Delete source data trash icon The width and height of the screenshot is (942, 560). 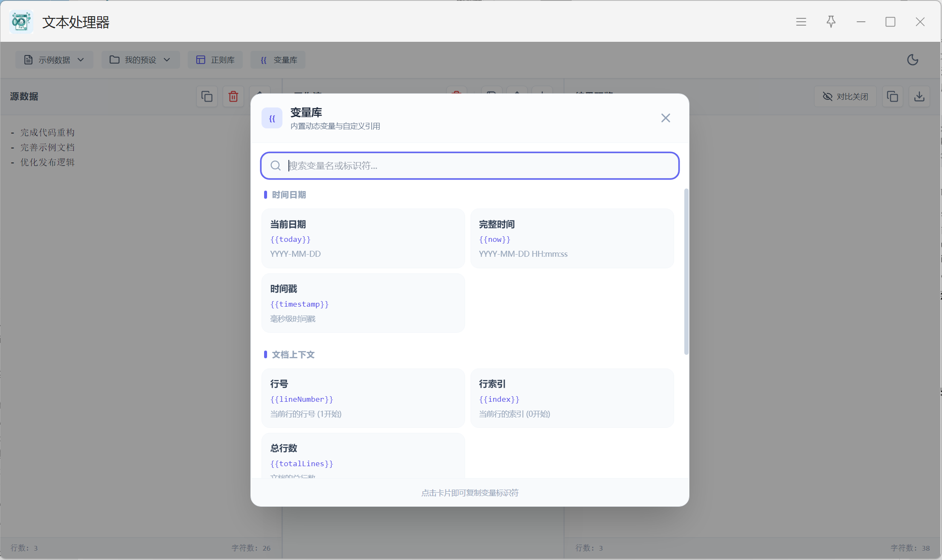point(233,96)
